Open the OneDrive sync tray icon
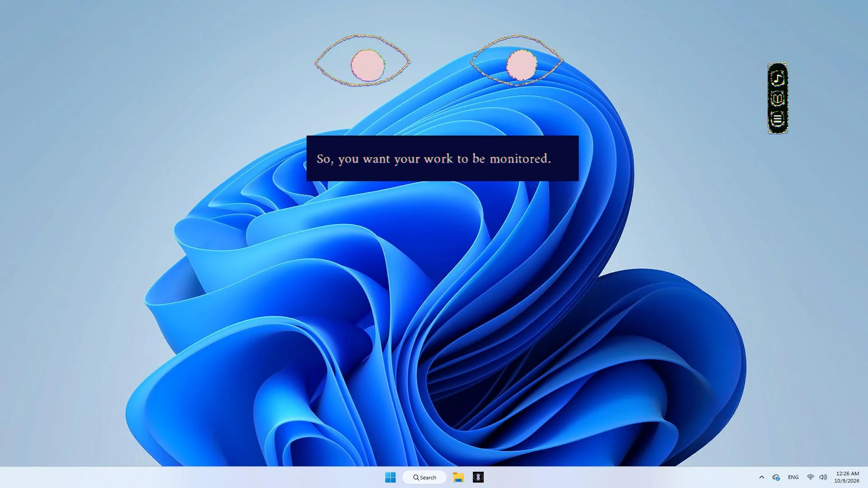This screenshot has width=868, height=488. click(776, 477)
